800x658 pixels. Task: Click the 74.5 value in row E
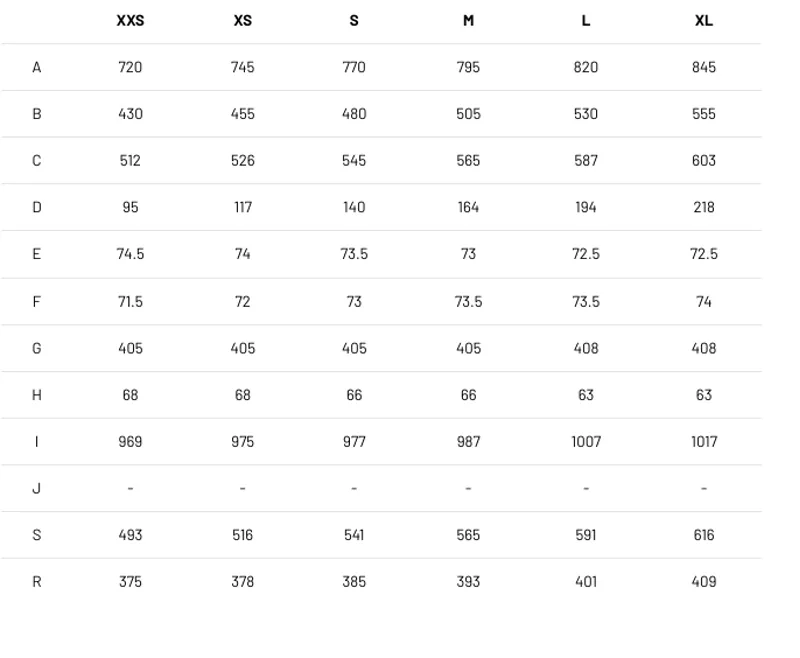tap(130, 254)
